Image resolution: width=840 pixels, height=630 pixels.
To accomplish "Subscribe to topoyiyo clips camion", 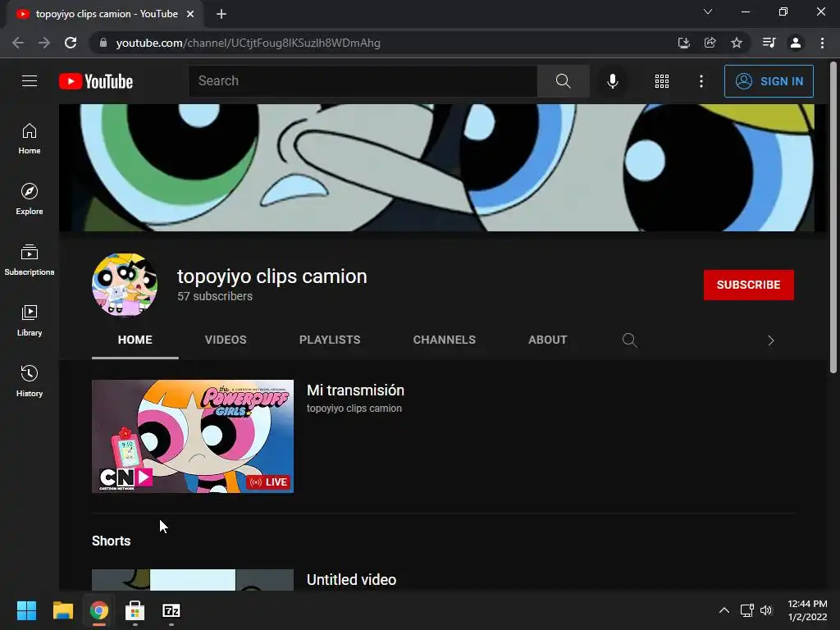I will 748,285.
